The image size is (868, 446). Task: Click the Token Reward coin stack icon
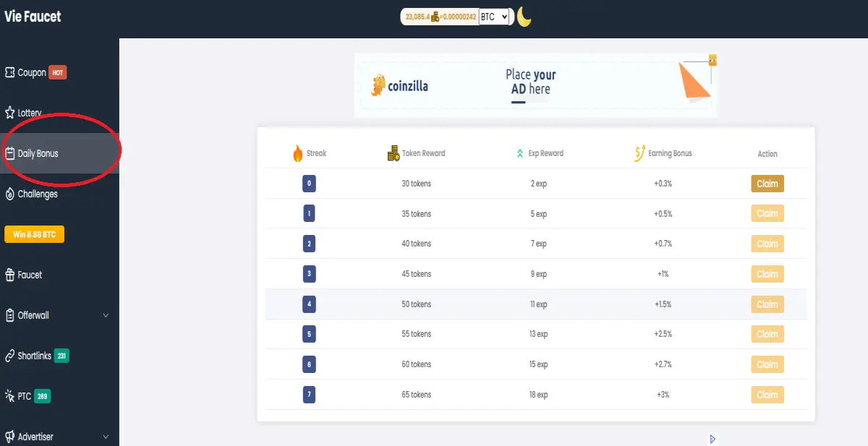pyautogui.click(x=393, y=153)
